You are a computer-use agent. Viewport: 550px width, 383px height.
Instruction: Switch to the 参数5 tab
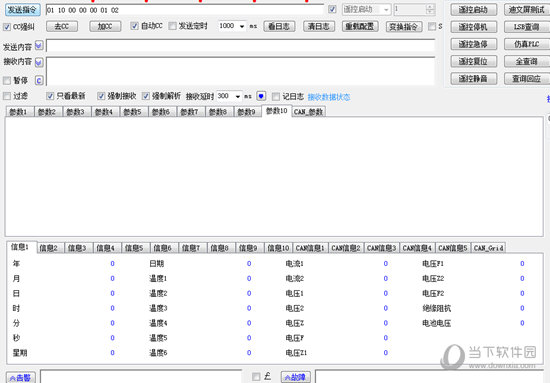[133, 112]
